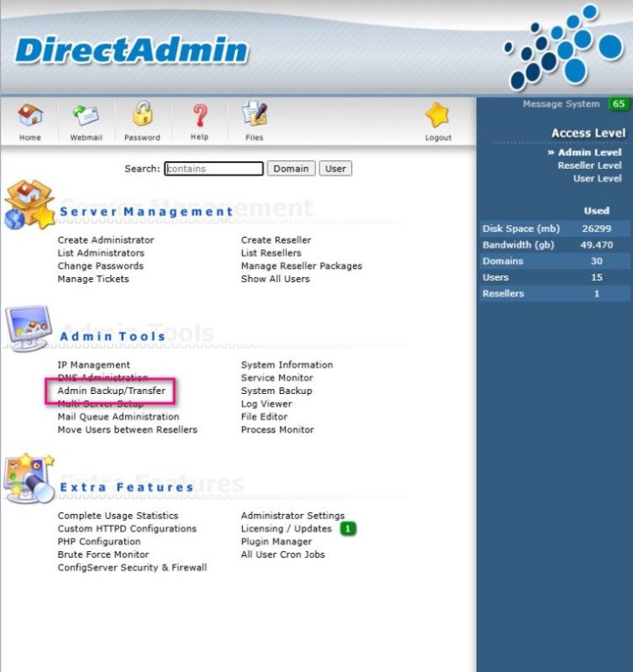The image size is (633, 672).
Task: Open Manage Tickets
Action: 93,279
